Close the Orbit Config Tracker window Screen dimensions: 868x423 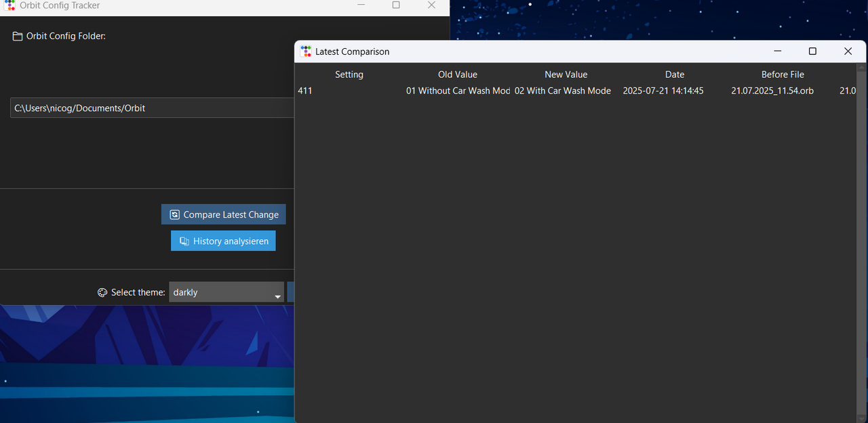(431, 5)
